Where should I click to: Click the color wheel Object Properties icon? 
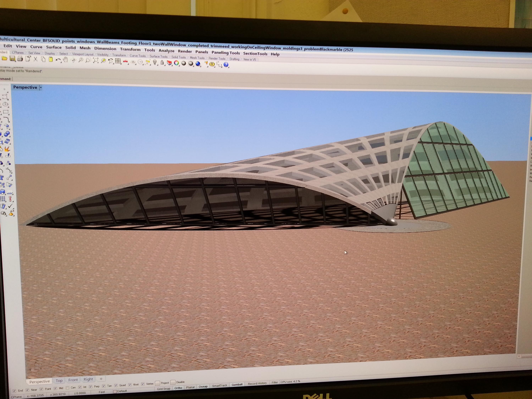tap(176, 63)
